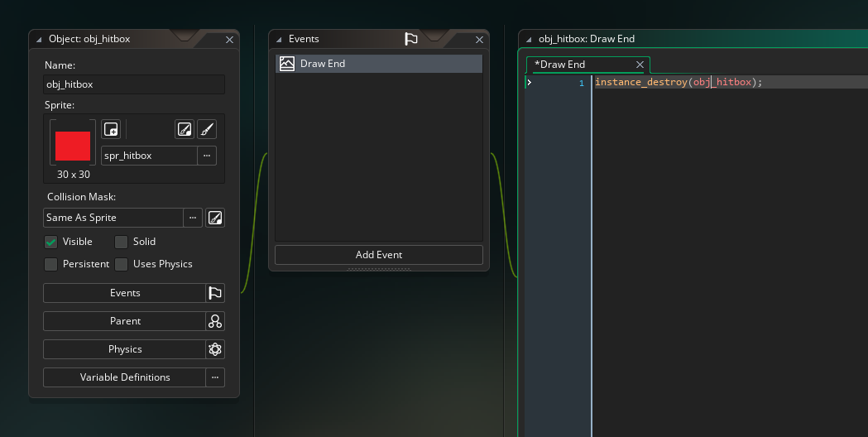
Task: Open the Parent button
Action: coord(125,321)
